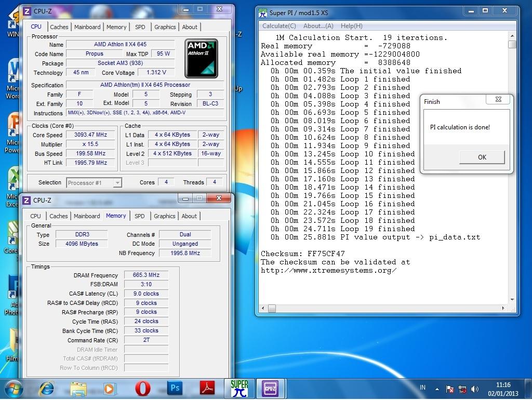This screenshot has width=532, height=400.
Task: Click Super PI horizontal scrollbar right arrow
Action: coord(503,309)
